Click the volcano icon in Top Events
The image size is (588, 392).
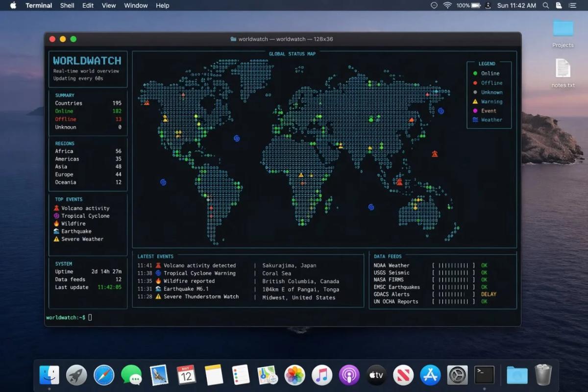point(56,208)
